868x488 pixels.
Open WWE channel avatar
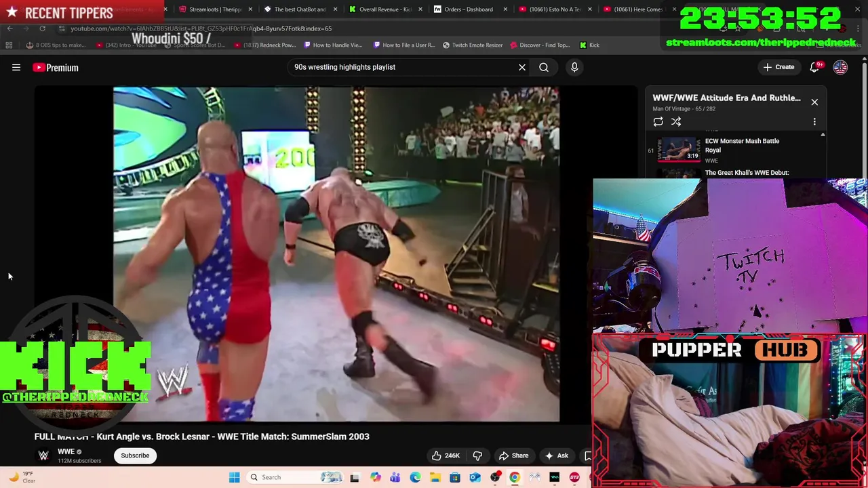43,455
